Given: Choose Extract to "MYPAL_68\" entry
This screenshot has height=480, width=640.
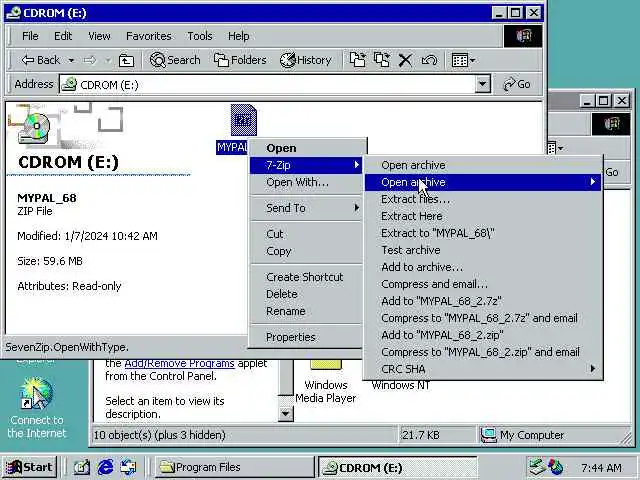Looking at the screenshot, I should (x=483, y=233).
